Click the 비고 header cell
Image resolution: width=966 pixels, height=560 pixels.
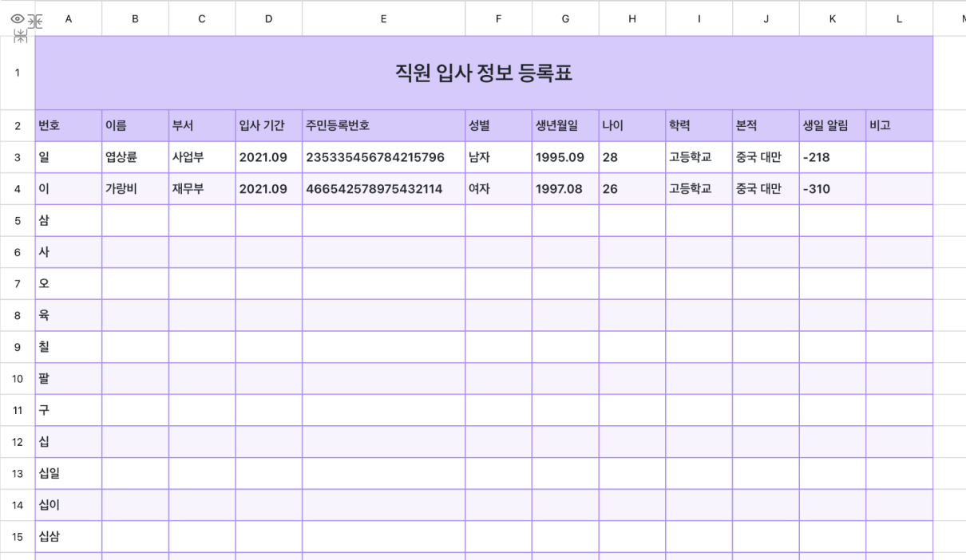click(x=899, y=125)
